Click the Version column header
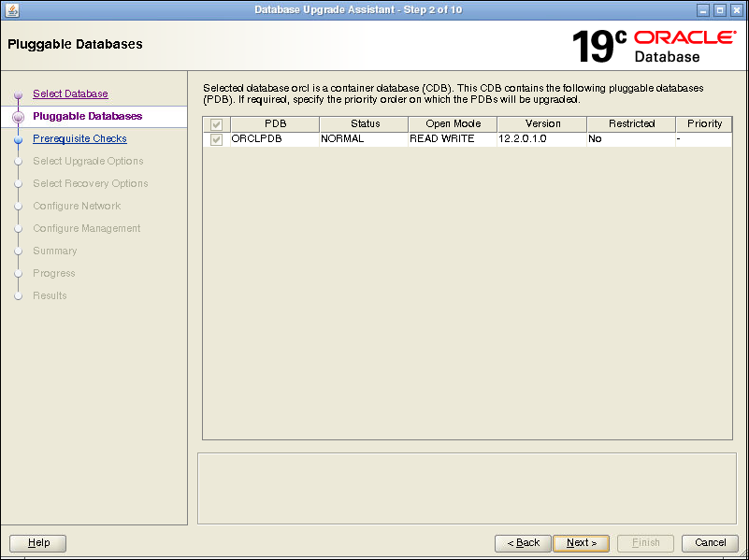This screenshot has height=560, width=749. point(542,123)
